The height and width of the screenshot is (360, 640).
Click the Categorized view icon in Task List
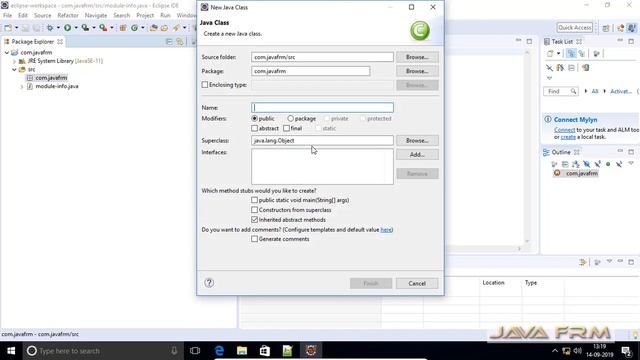571,53
